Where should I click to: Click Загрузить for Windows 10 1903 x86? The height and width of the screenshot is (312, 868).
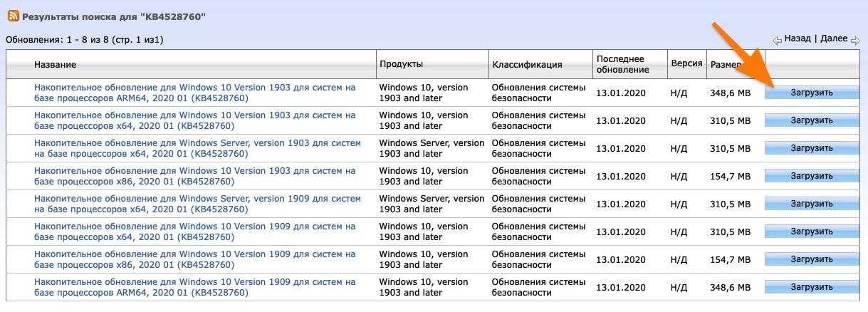click(x=811, y=176)
